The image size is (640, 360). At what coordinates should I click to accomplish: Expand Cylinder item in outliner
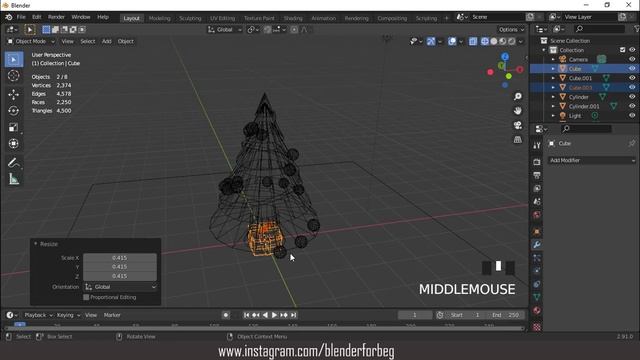[553, 97]
